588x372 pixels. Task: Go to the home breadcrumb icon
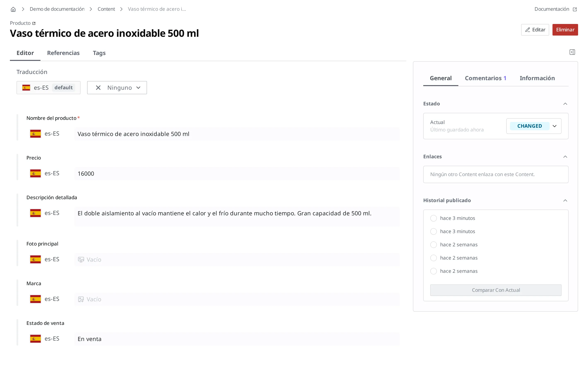(13, 9)
